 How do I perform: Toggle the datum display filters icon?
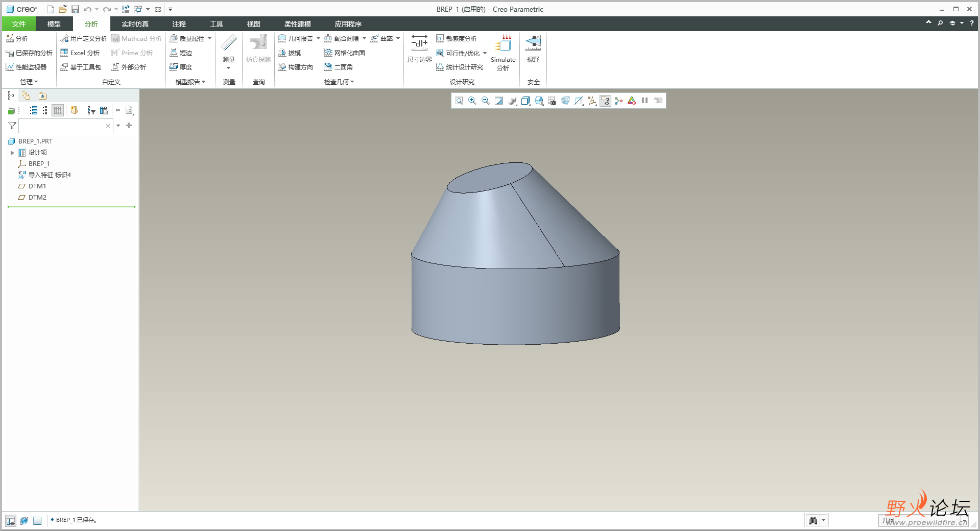pos(592,101)
